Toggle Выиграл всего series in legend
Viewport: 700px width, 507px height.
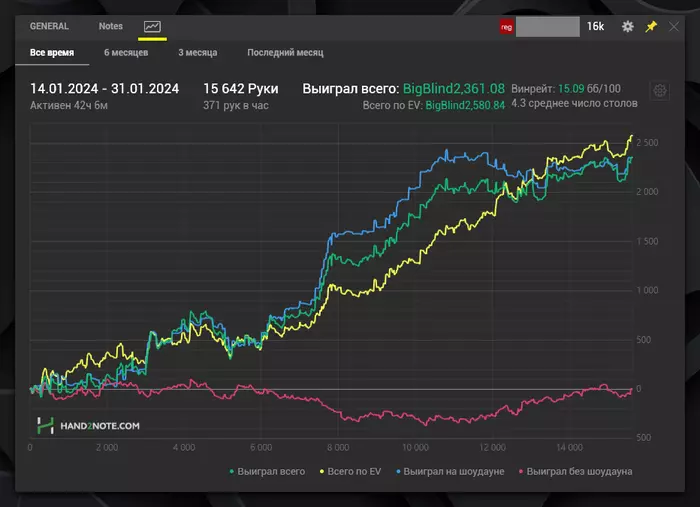(267, 471)
